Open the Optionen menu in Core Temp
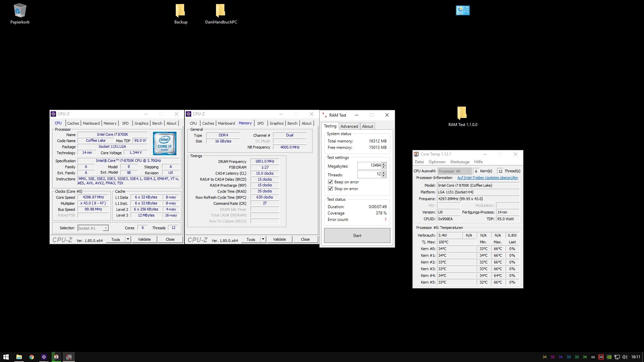The image size is (644, 362). [x=437, y=162]
